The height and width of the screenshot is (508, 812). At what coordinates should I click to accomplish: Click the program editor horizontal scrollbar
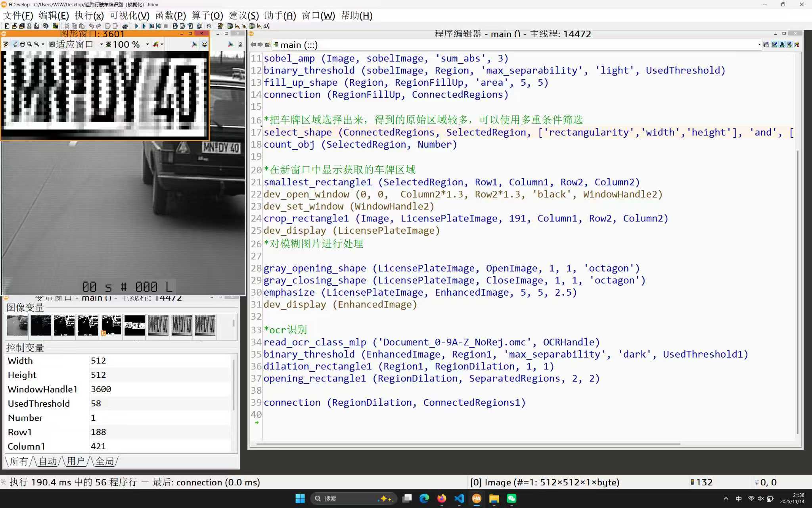coord(468,444)
